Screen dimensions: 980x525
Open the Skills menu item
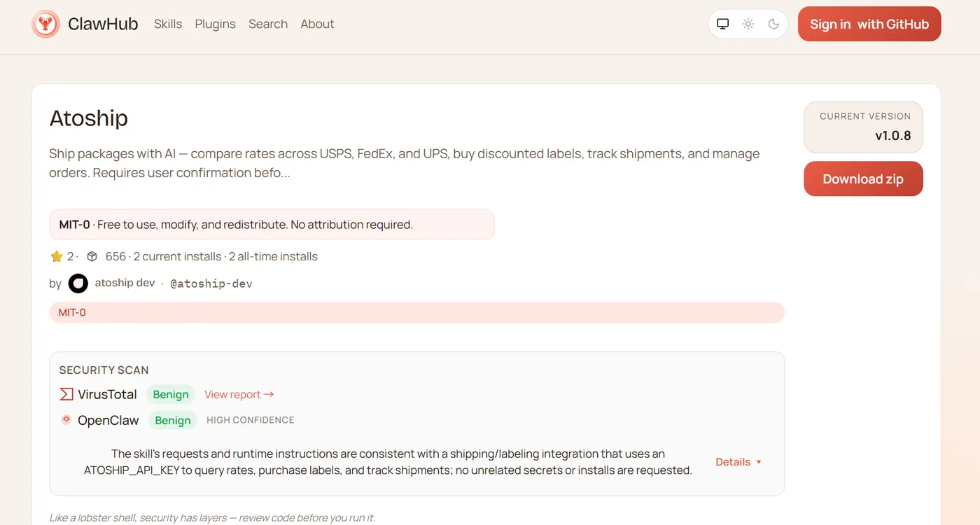[x=168, y=24]
